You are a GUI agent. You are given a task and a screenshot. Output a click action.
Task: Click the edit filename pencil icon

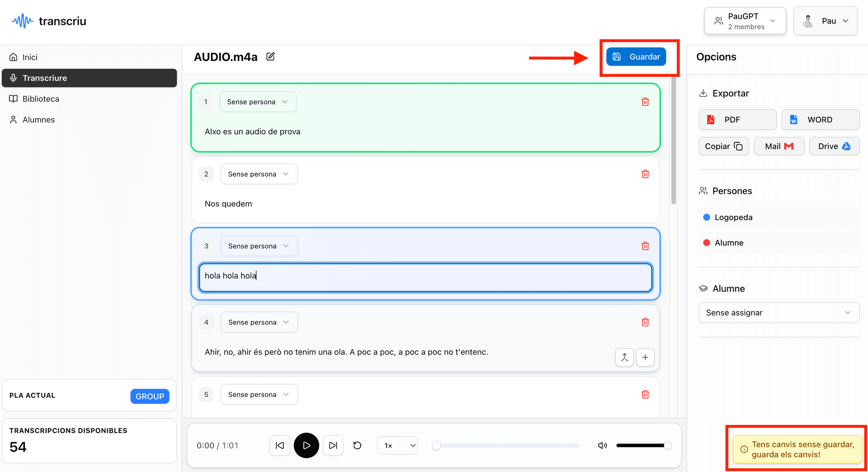click(x=270, y=57)
